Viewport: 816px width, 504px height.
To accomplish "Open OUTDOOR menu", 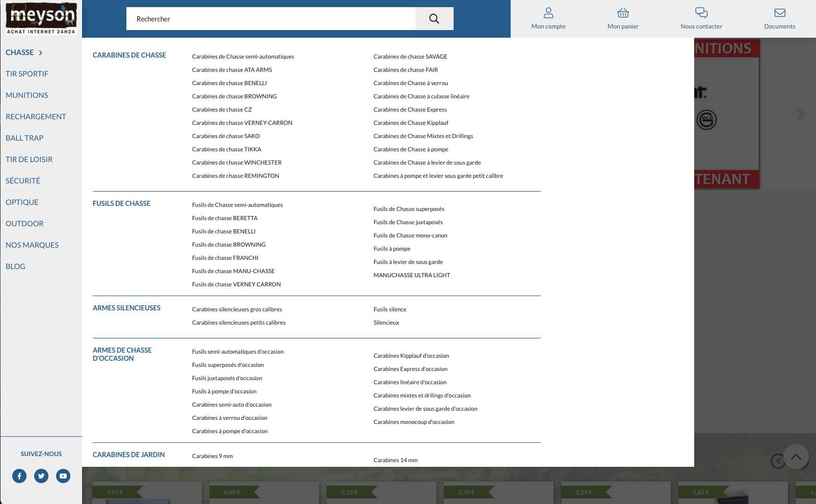I will click(24, 224).
